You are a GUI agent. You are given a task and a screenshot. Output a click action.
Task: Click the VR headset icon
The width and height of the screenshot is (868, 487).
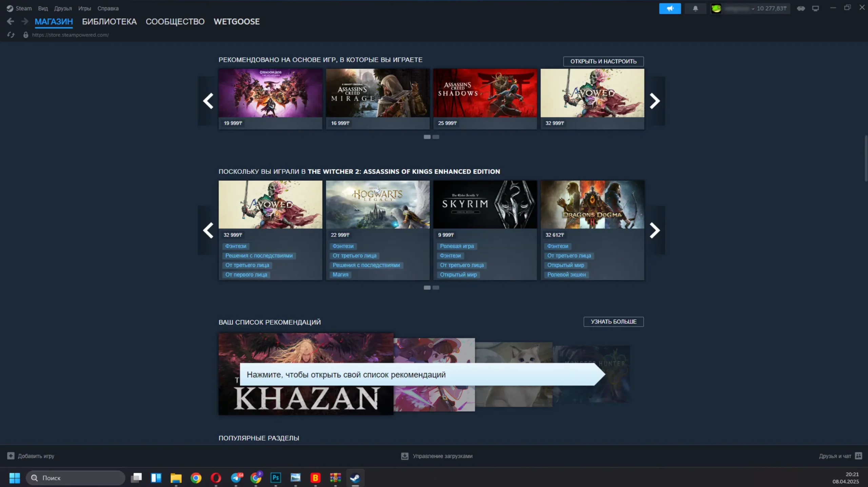(801, 9)
